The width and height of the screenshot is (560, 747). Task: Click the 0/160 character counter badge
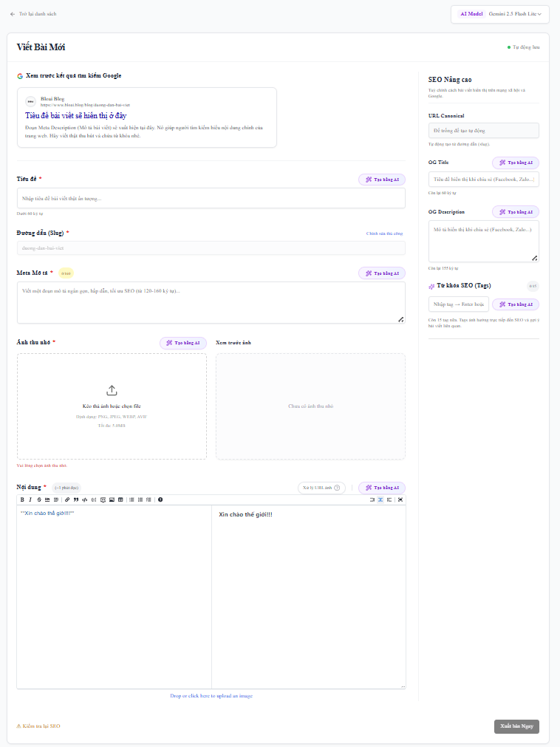66,273
